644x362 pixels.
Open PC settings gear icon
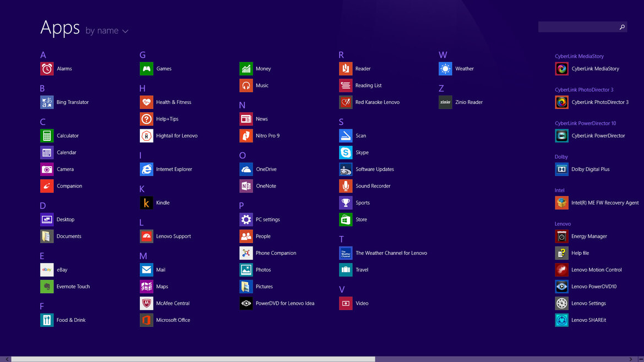tap(246, 220)
